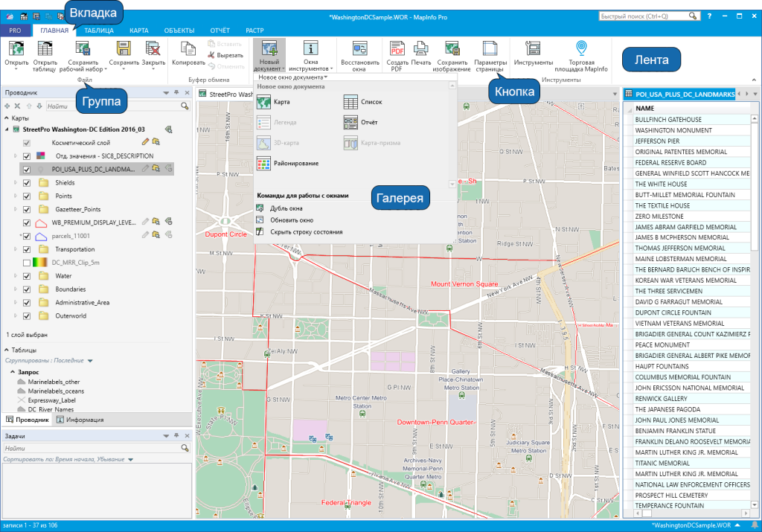Click scroll down arrow of landmarks browser
Screen dimensions: 762x532
coord(755,505)
